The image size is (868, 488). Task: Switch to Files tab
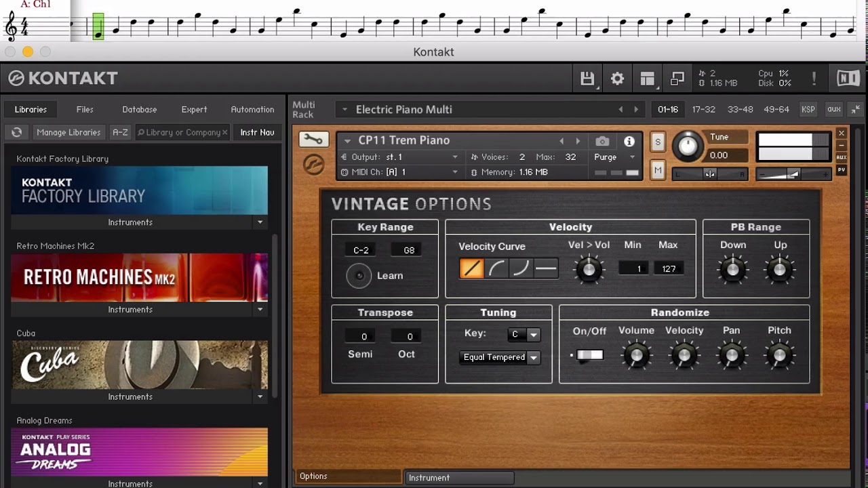point(85,109)
